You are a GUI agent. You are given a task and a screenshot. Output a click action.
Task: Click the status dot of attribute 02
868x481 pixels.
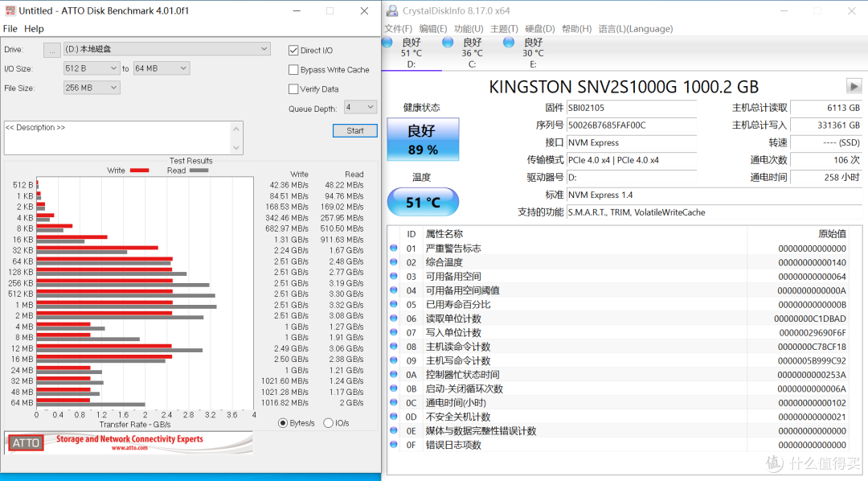[394, 261]
